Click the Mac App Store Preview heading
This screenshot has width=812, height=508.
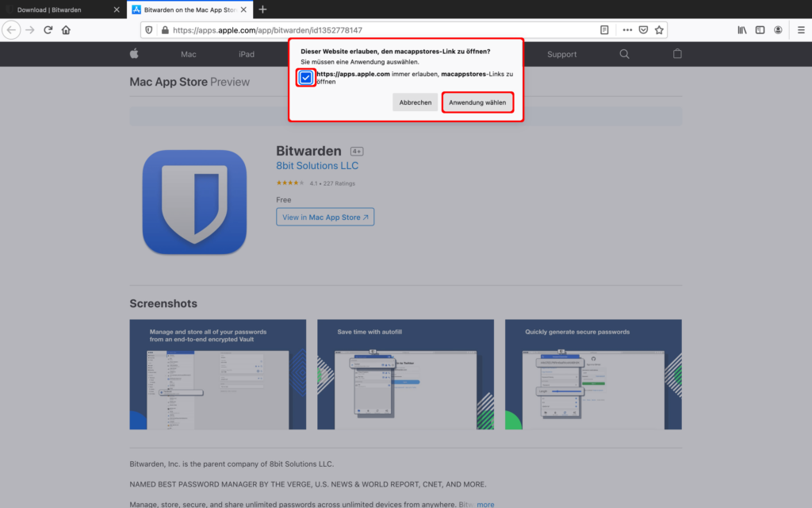190,82
